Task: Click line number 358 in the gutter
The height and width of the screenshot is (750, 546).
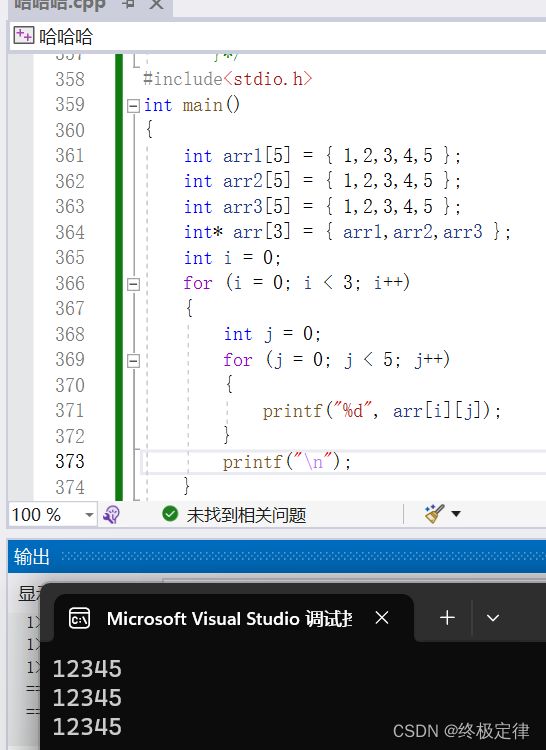Action: (70, 79)
